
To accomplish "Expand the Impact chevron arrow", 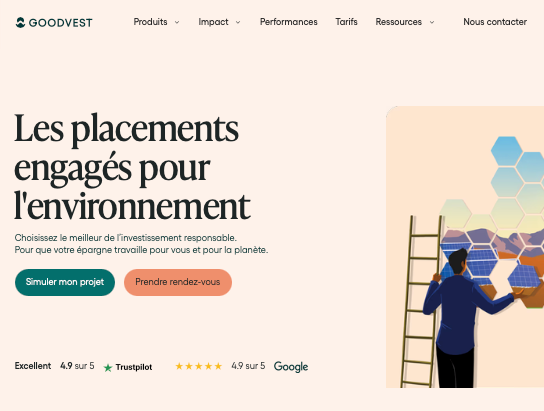I will point(238,22).
